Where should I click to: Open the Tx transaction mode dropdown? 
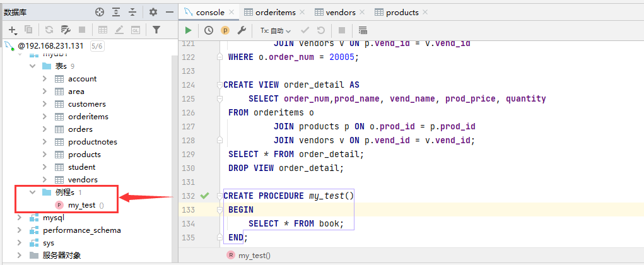click(x=276, y=30)
